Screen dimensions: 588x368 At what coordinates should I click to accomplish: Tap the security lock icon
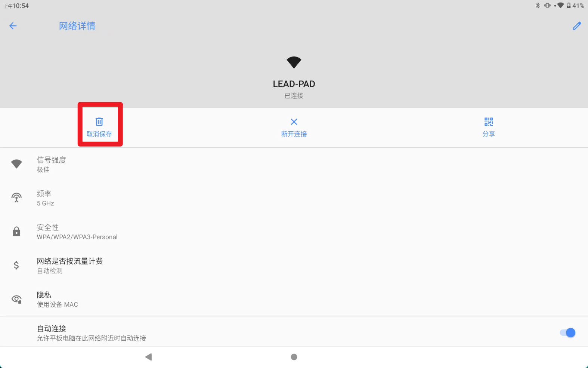(16, 231)
